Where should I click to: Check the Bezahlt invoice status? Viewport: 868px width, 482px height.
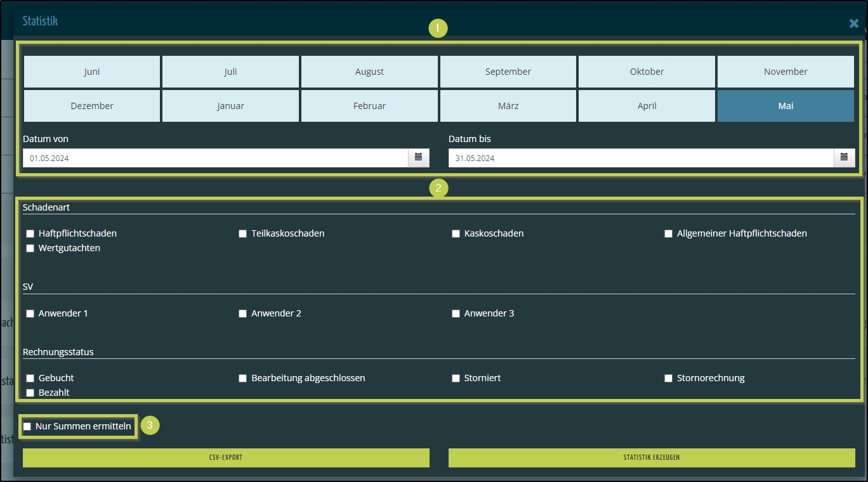point(30,393)
